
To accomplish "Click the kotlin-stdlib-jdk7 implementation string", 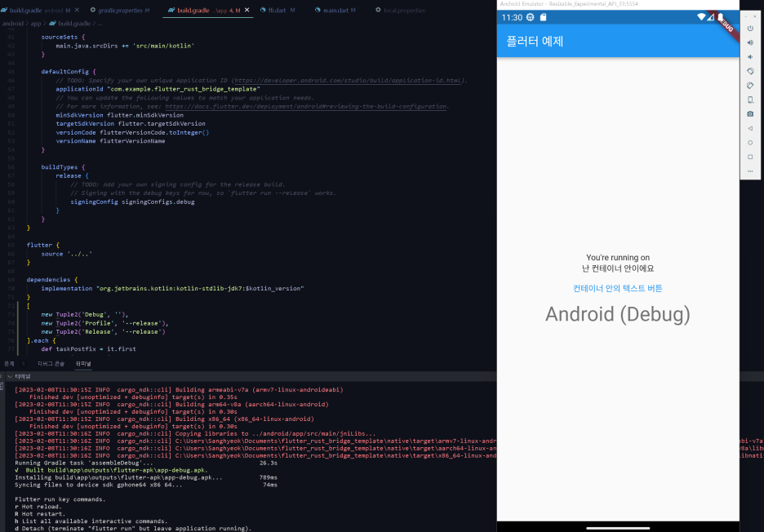I will point(200,288).
